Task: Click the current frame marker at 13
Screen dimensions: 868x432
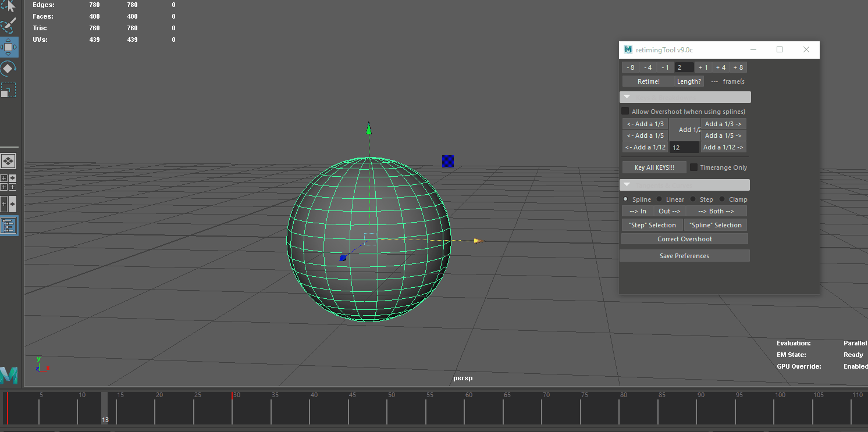Action: tap(105, 408)
